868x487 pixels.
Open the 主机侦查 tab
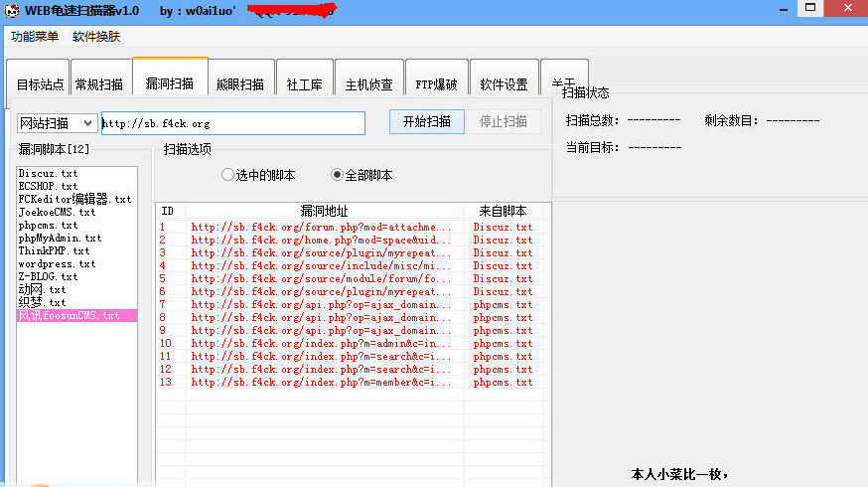coord(369,83)
